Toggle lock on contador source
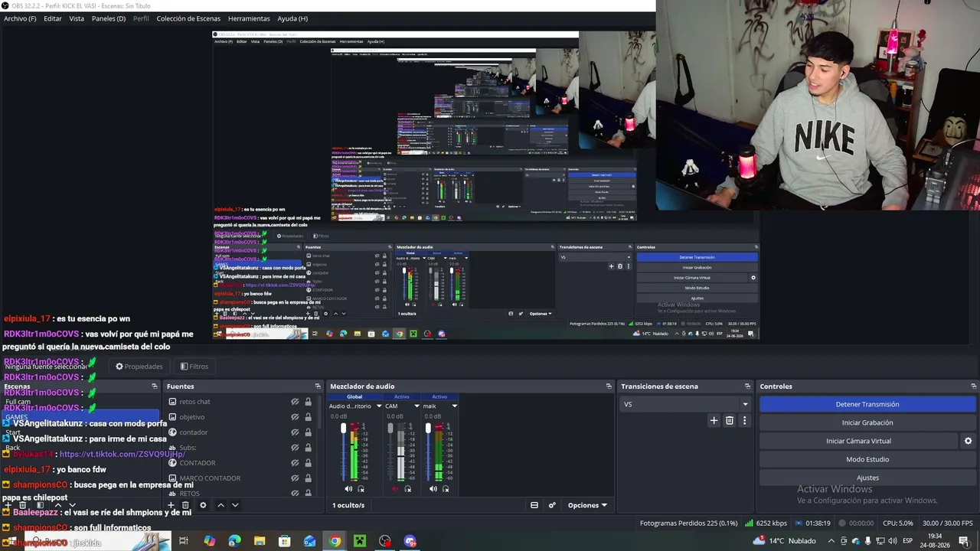The width and height of the screenshot is (980, 551). pos(308,432)
